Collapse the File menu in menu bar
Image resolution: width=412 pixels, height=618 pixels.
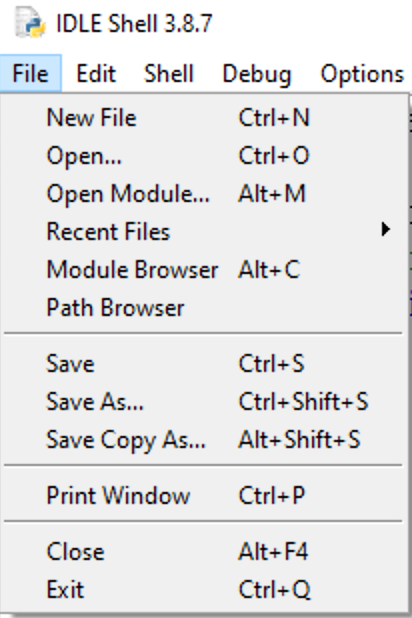[x=31, y=73]
